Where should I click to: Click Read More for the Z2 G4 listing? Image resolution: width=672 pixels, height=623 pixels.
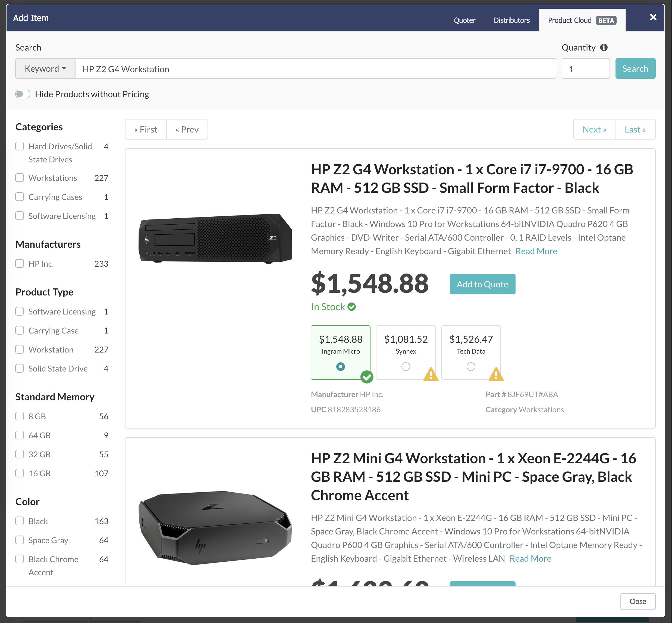(x=536, y=251)
